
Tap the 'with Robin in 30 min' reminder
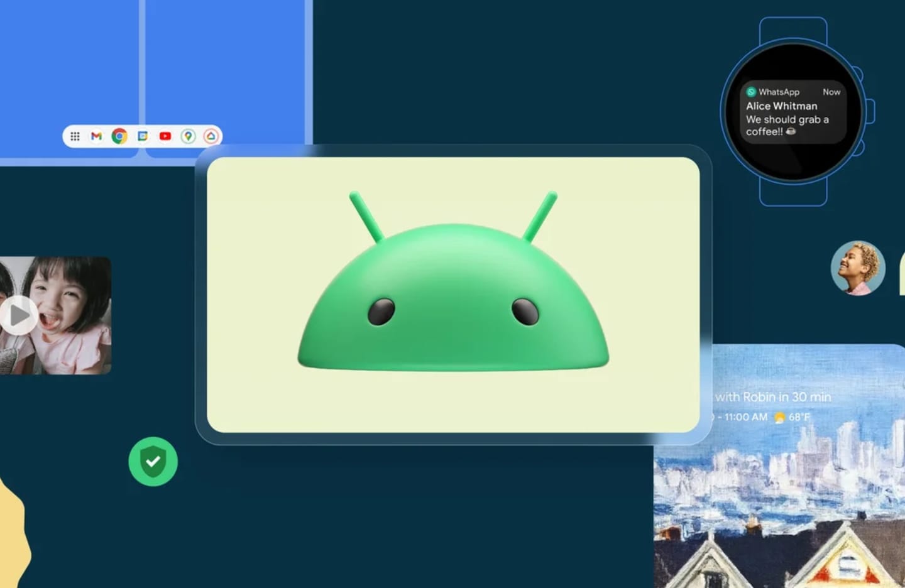pyautogui.click(x=773, y=397)
